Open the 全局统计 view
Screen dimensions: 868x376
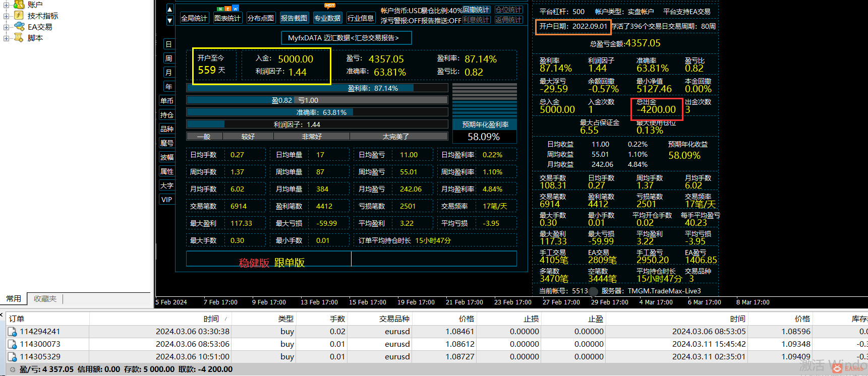click(x=194, y=18)
